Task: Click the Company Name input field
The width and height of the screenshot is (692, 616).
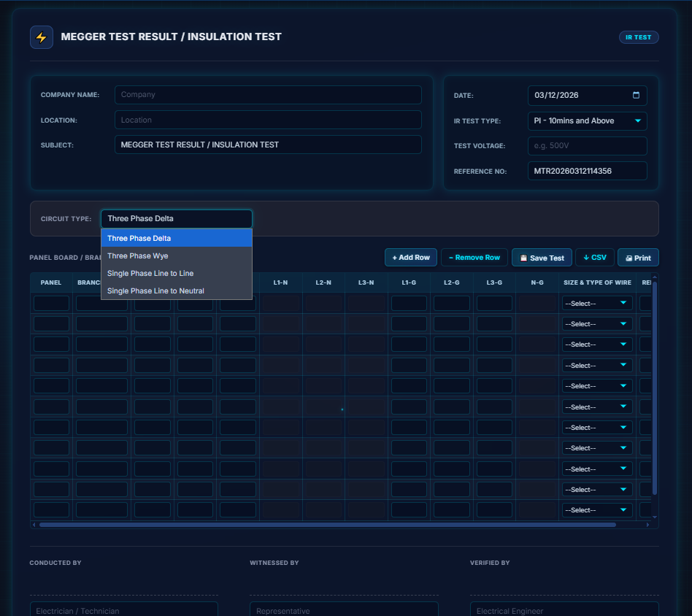Action: (268, 95)
